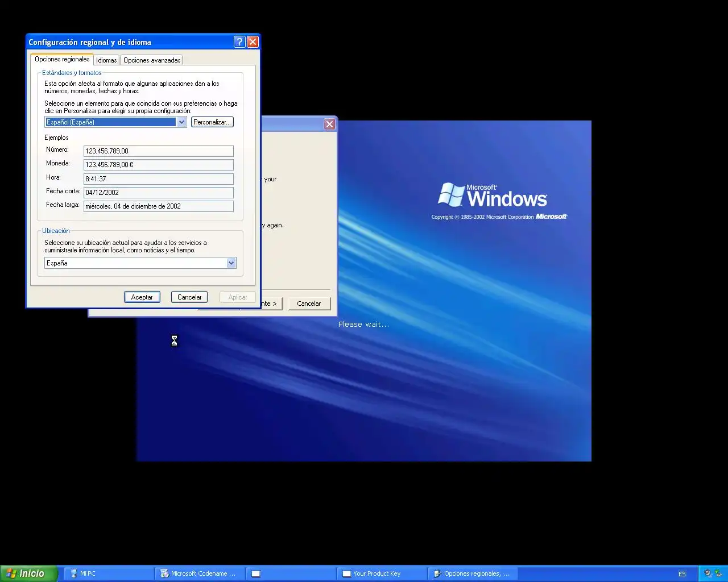Click the Mi PC icon in taskbar
This screenshot has height=582, width=728.
coord(73,573)
